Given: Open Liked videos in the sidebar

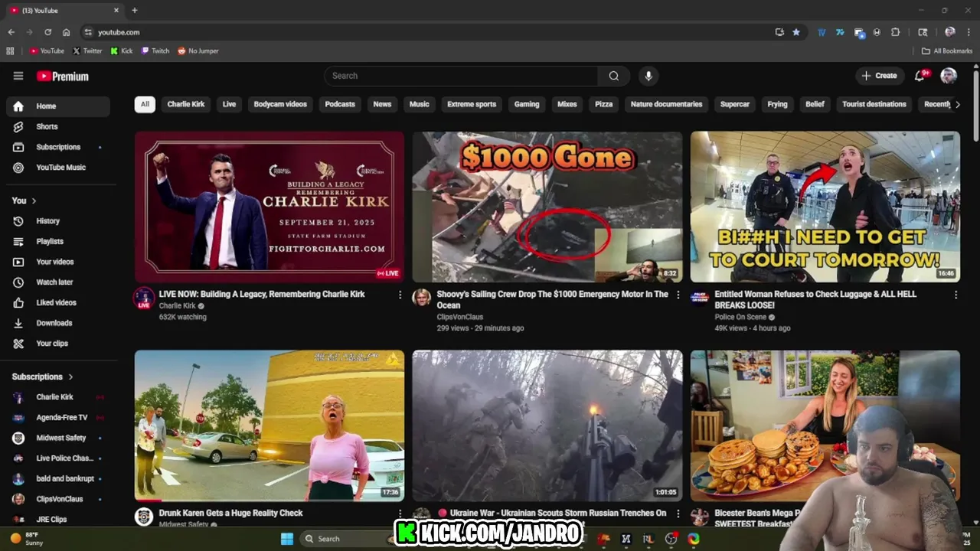Looking at the screenshot, I should [57, 302].
